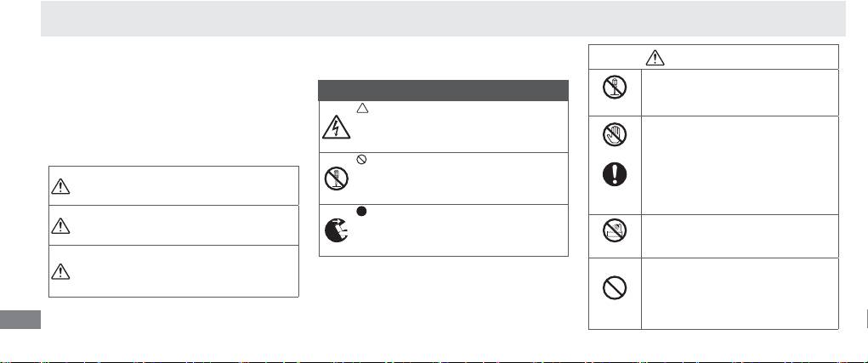Click the black mandatory exclamation circle icon

click(x=614, y=173)
